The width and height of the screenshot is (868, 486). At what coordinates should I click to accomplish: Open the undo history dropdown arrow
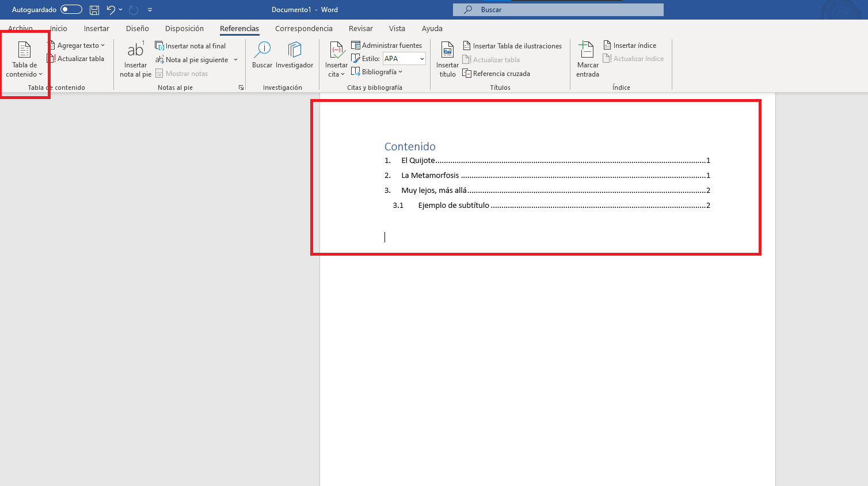[x=121, y=10]
